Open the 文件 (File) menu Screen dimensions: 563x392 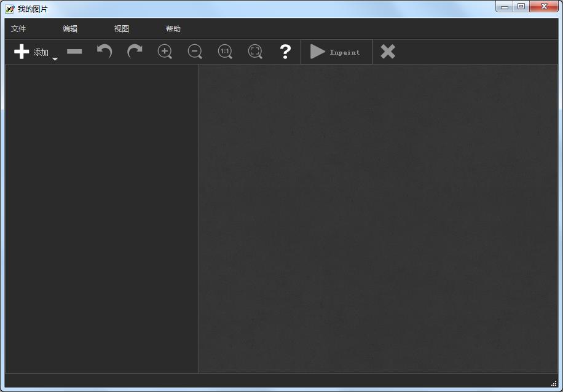coord(18,29)
